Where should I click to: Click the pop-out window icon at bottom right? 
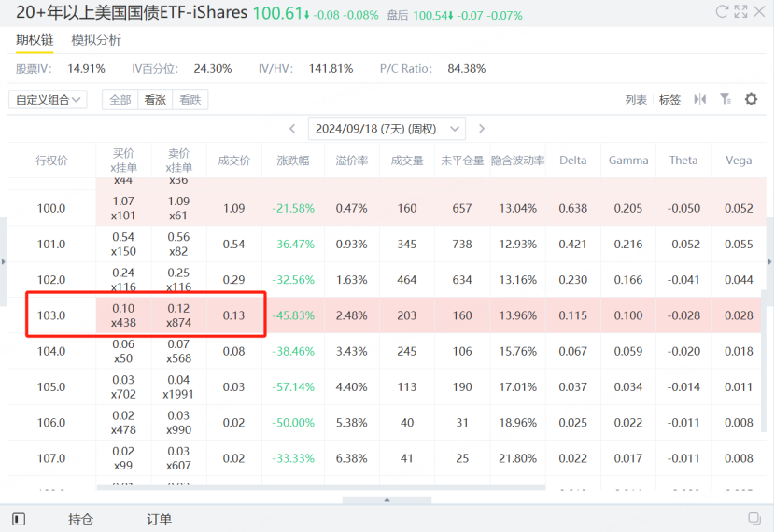754,518
